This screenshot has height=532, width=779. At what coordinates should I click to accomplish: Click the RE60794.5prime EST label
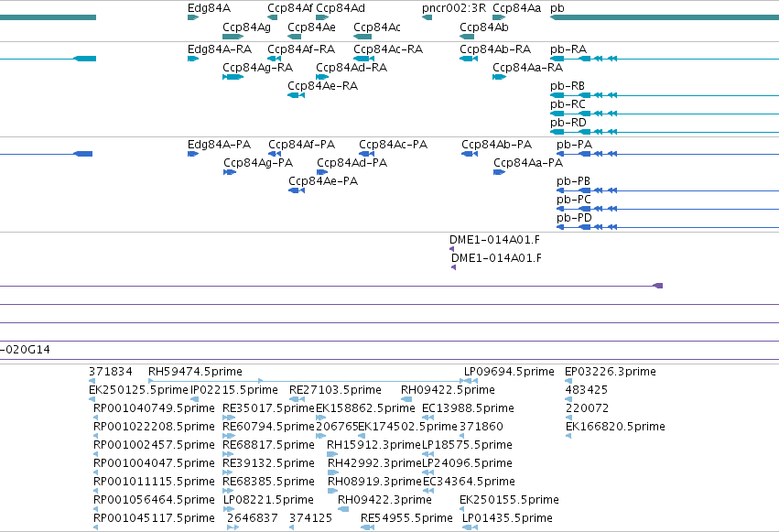point(269,427)
